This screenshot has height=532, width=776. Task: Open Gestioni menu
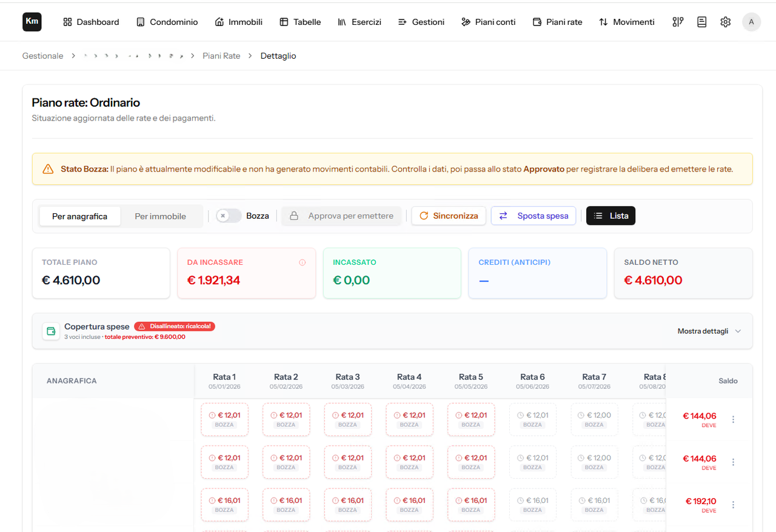tap(421, 22)
